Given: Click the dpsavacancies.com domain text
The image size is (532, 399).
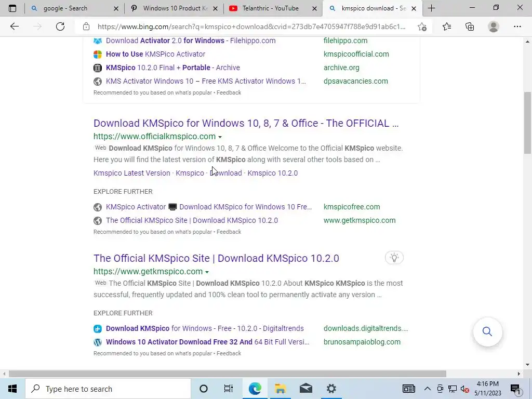Looking at the screenshot, I should tap(355, 81).
